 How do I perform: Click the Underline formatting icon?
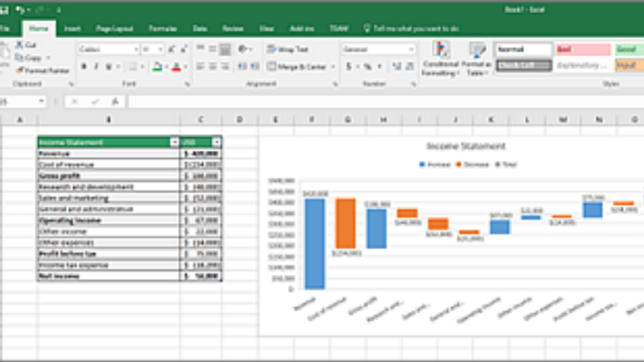tap(109, 67)
